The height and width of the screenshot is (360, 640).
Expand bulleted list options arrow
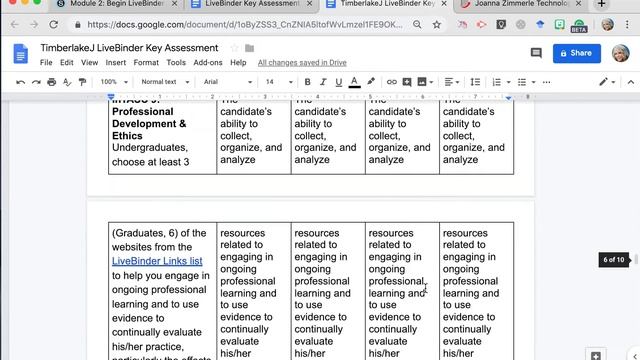point(533,82)
